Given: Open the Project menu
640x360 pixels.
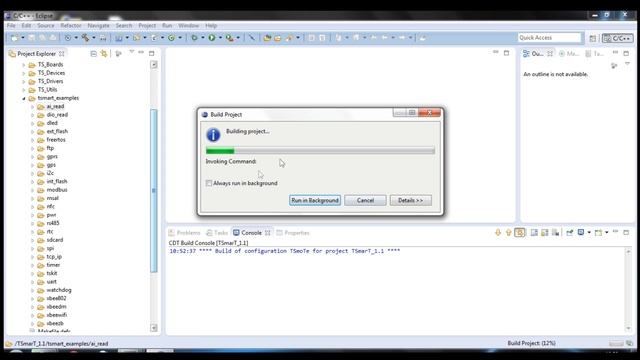Looking at the screenshot, I should 147,25.
